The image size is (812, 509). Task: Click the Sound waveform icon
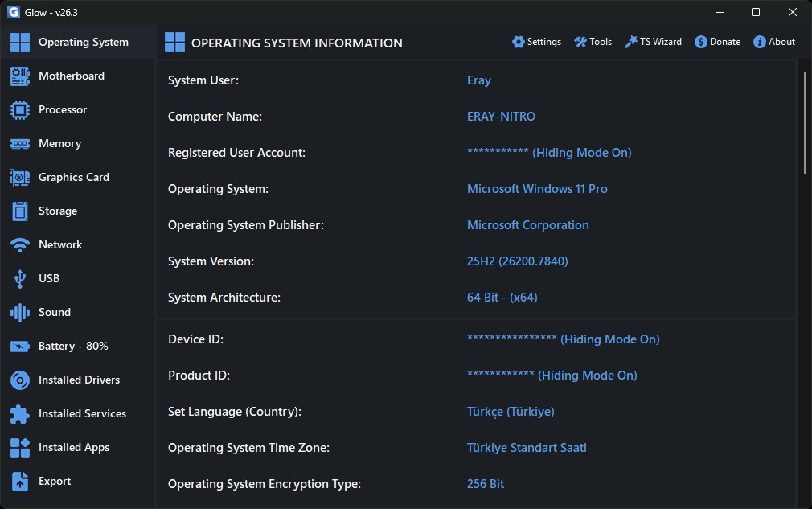pos(19,312)
